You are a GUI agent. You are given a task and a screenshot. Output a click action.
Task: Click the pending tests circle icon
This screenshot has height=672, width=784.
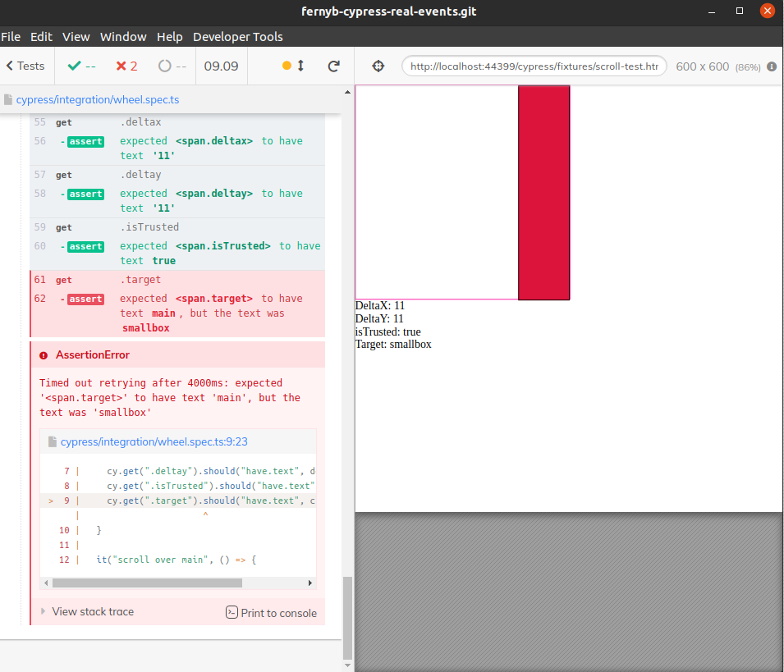(164, 66)
